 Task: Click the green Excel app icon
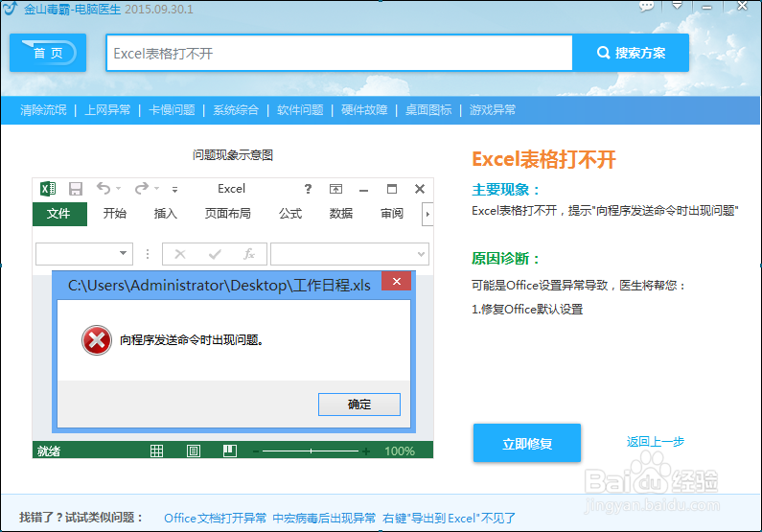click(48, 189)
